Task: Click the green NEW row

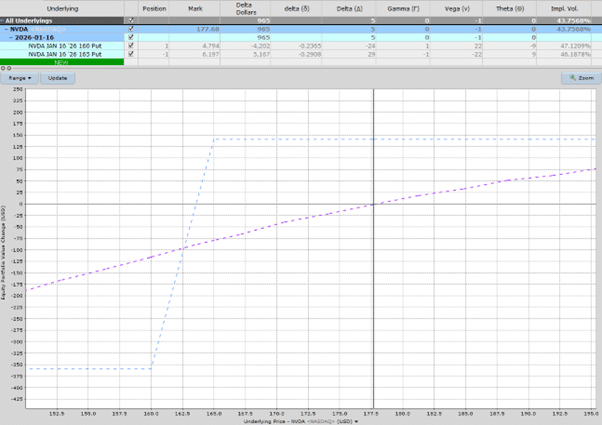Action: coord(62,62)
